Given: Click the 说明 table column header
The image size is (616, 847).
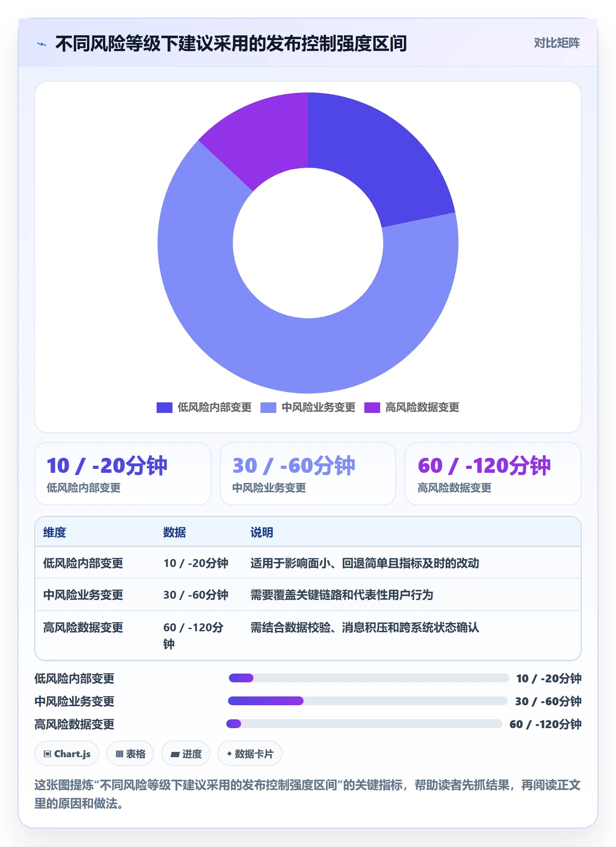Looking at the screenshot, I should click(262, 532).
